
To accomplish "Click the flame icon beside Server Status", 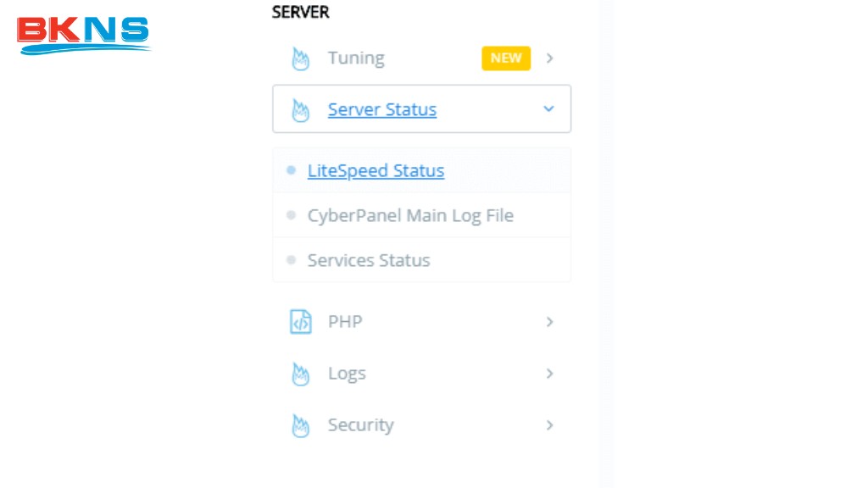I will (300, 110).
